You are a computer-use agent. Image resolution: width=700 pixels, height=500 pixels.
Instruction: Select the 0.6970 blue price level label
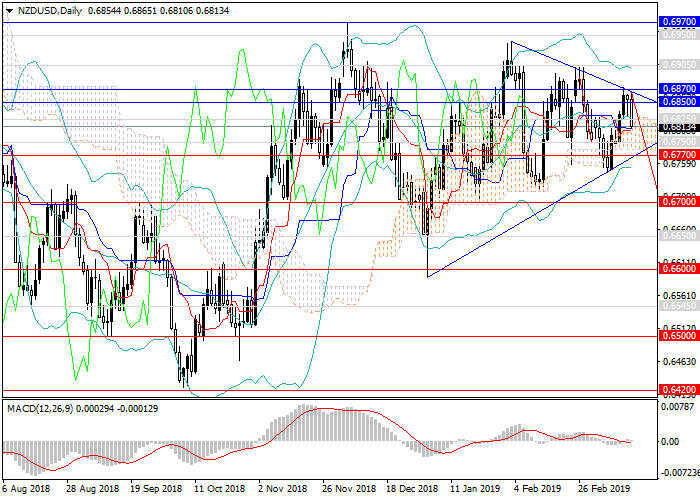coord(678,20)
